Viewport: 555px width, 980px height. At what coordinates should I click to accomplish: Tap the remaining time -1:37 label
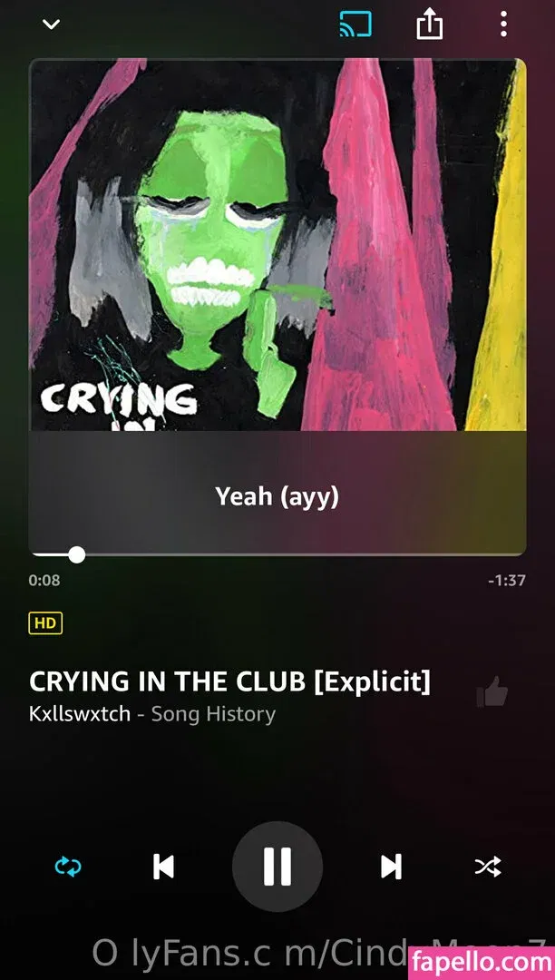coord(507,581)
